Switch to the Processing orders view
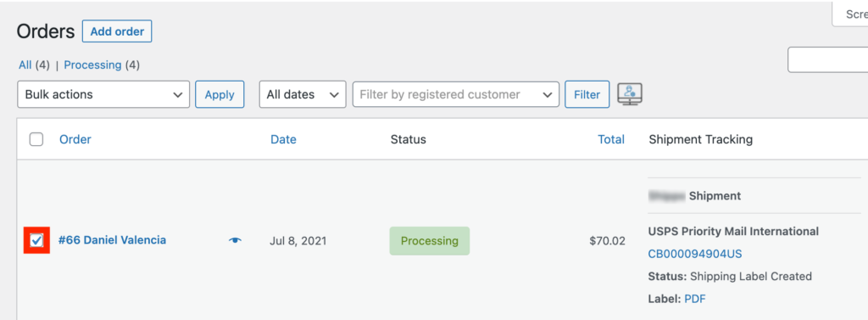The image size is (868, 320). (92, 65)
